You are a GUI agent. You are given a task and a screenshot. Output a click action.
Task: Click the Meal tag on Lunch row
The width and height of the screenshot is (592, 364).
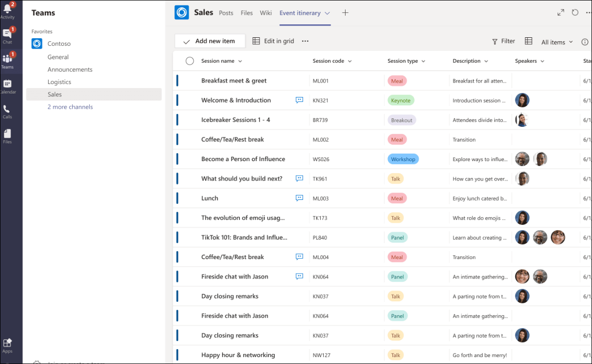pos(397,198)
